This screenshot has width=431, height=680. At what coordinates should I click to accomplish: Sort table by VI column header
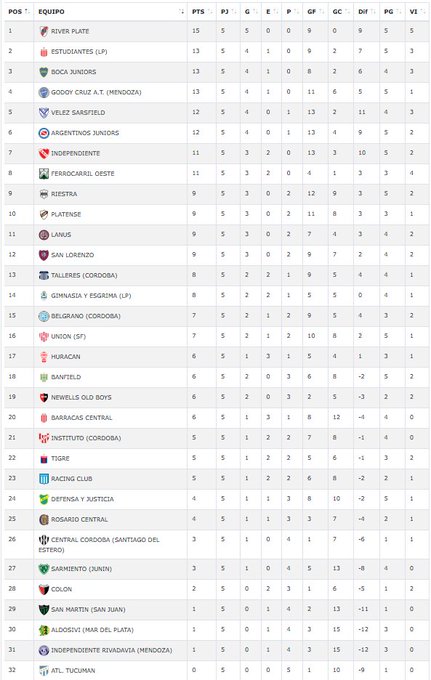(417, 12)
